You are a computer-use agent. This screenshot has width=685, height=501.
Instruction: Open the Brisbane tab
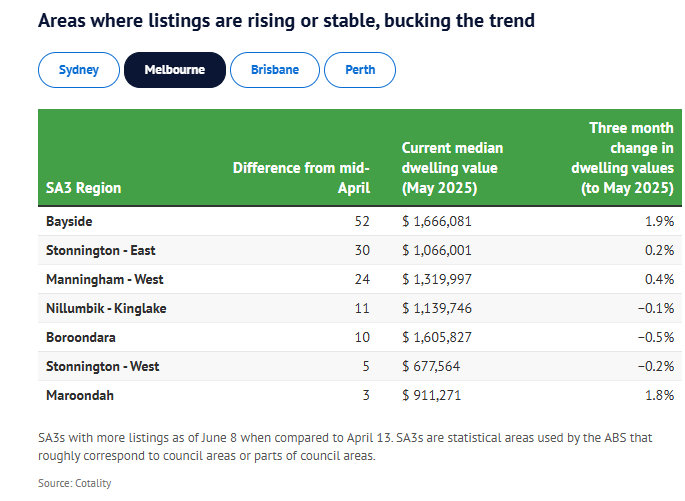(x=275, y=70)
